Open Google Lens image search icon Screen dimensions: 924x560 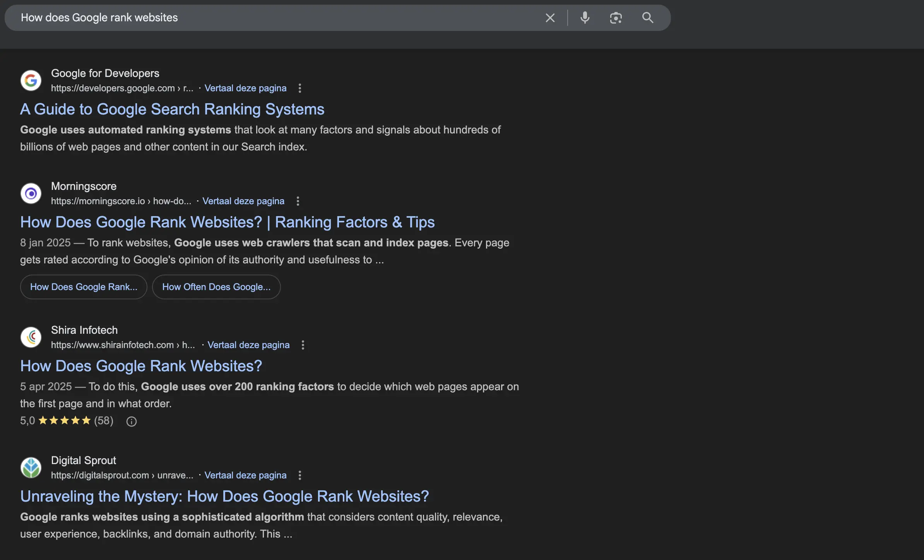pyautogui.click(x=616, y=18)
